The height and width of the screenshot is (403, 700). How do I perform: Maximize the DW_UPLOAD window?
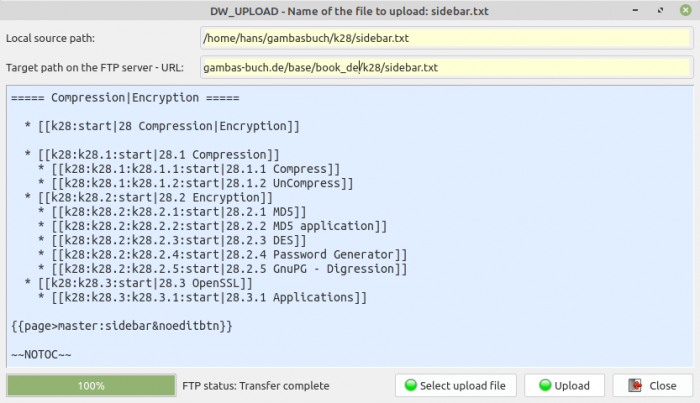point(662,11)
